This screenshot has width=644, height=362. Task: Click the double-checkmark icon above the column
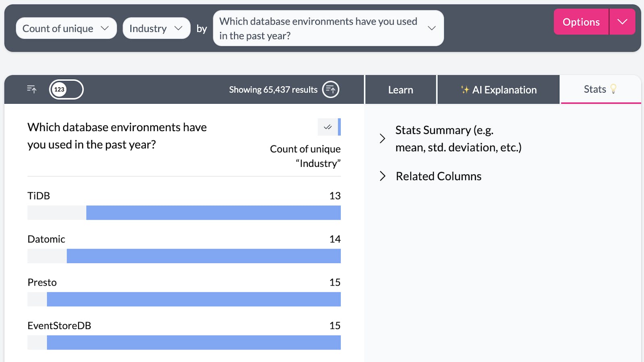point(327,127)
